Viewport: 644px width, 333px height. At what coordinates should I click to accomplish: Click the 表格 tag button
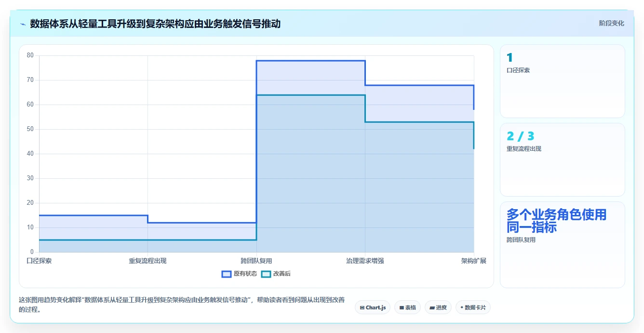tap(407, 307)
